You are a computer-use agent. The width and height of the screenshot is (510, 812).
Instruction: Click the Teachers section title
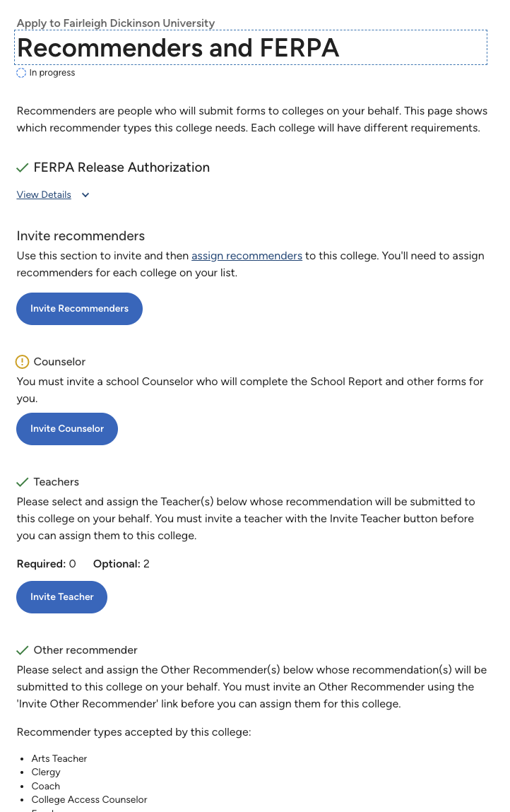(57, 482)
